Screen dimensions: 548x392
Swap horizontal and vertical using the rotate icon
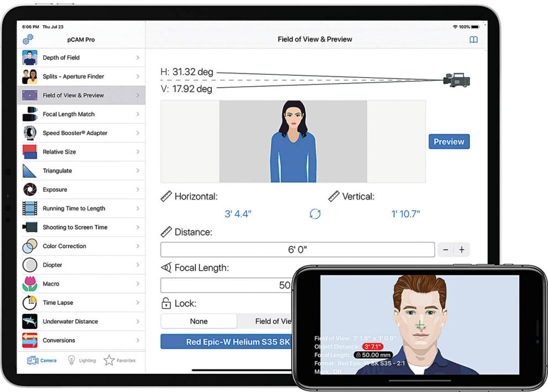(x=315, y=214)
